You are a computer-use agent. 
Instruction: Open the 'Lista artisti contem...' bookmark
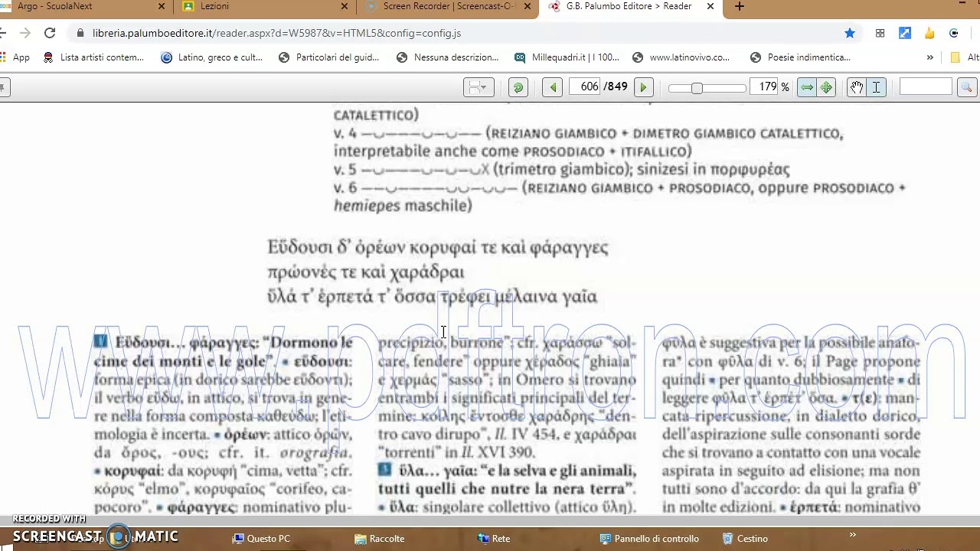[94, 57]
